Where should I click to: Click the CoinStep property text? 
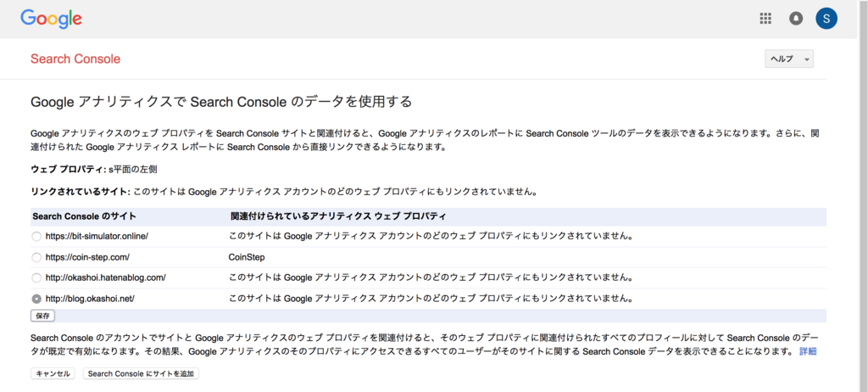click(x=247, y=257)
